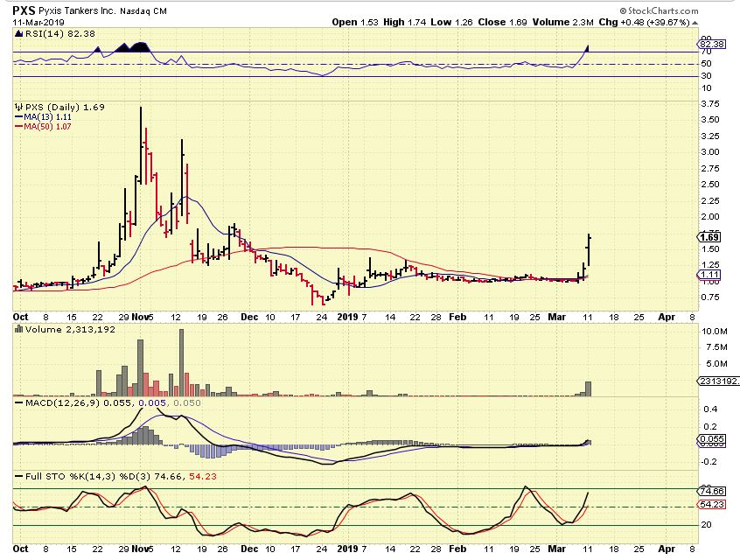Click the 20 level label on the stochastic axis
This screenshot has height=560, width=740.
click(x=707, y=525)
